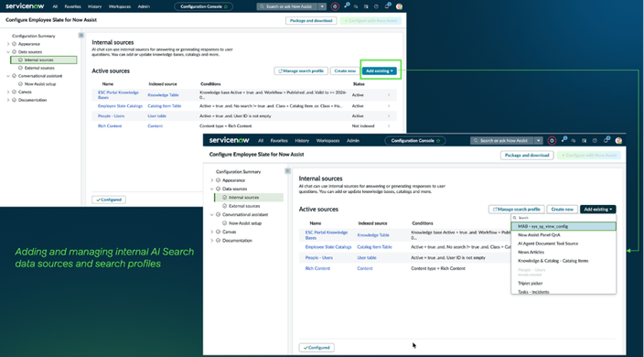Expand Documentation node in back window tree
Image resolution: width=644 pixels, height=357 pixels.
[8, 100]
